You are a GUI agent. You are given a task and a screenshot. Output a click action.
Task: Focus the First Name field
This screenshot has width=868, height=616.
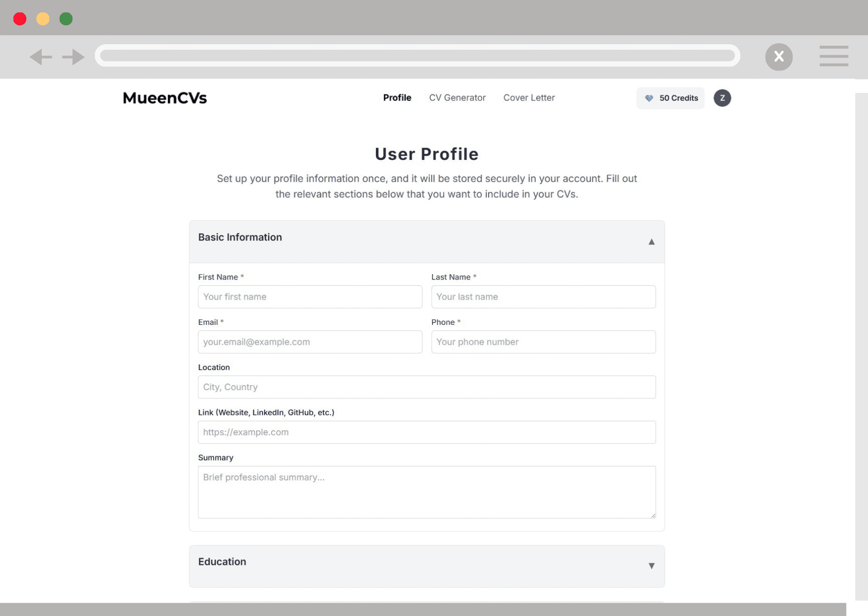pyautogui.click(x=310, y=297)
